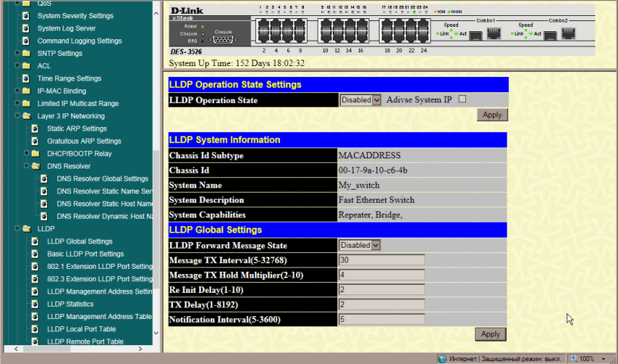Click the Message TX Interval input field
This screenshot has height=364, width=618.
pos(382,260)
